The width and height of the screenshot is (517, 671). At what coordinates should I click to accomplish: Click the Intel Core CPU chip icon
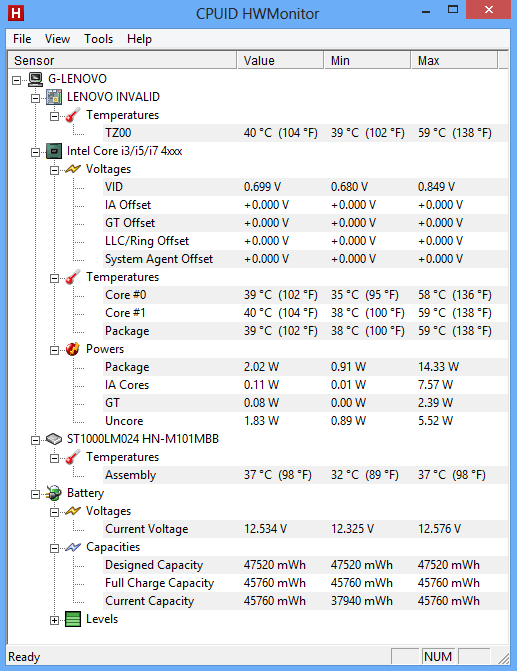point(54,151)
